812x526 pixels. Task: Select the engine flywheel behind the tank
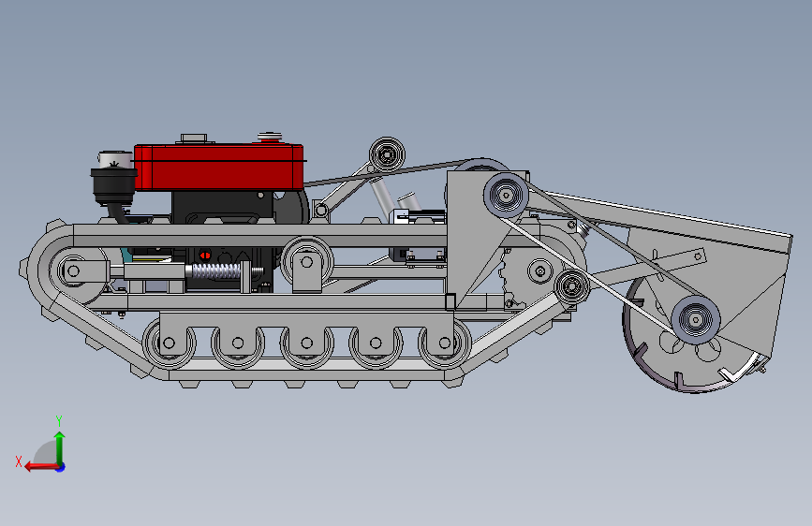tap(291, 207)
